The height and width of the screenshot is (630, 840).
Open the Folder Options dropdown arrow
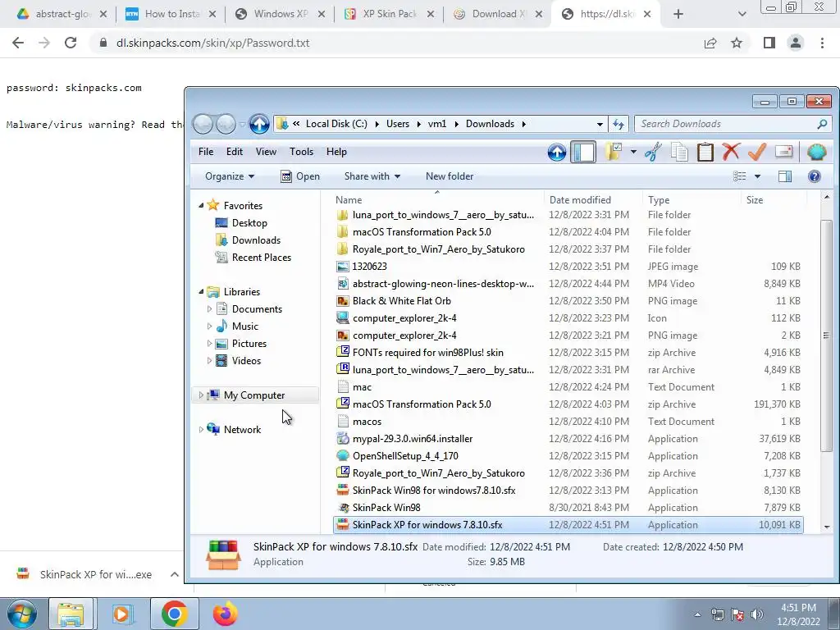[633, 152]
